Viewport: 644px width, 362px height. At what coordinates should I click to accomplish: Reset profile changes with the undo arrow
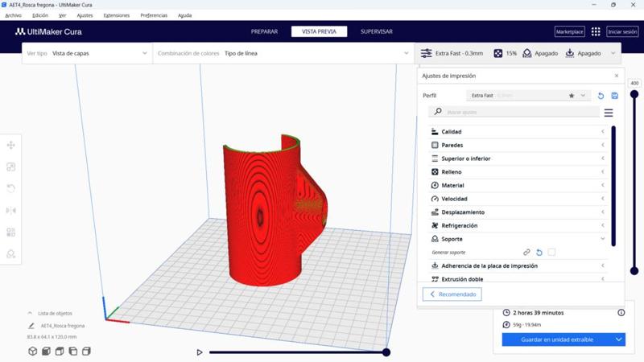click(601, 96)
